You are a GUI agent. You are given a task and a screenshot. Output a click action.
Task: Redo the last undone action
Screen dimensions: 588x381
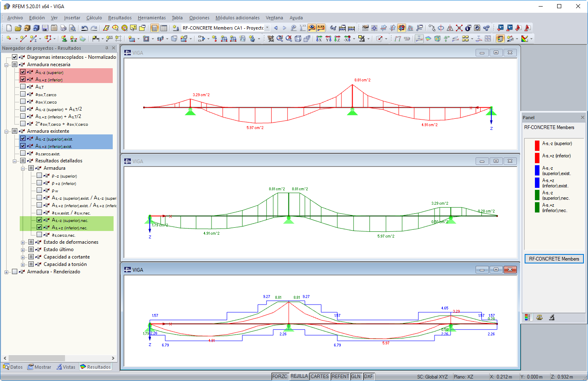tap(94, 28)
